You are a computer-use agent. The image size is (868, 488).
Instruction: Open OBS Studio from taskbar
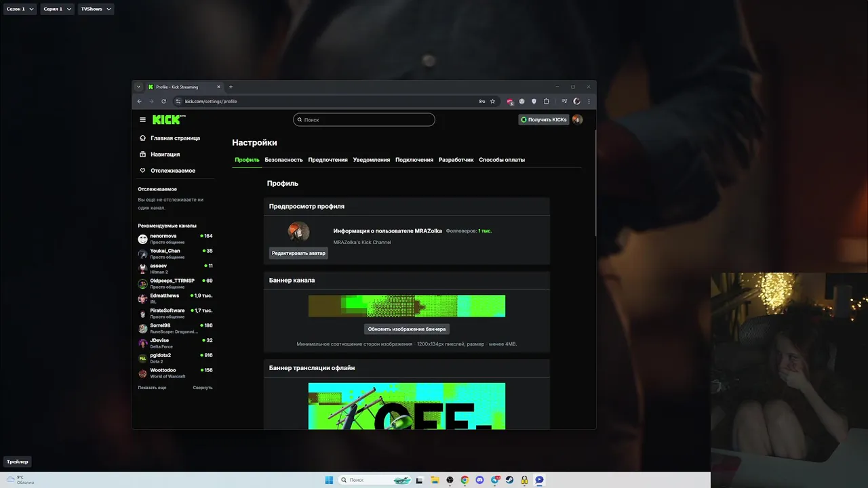[x=450, y=480]
